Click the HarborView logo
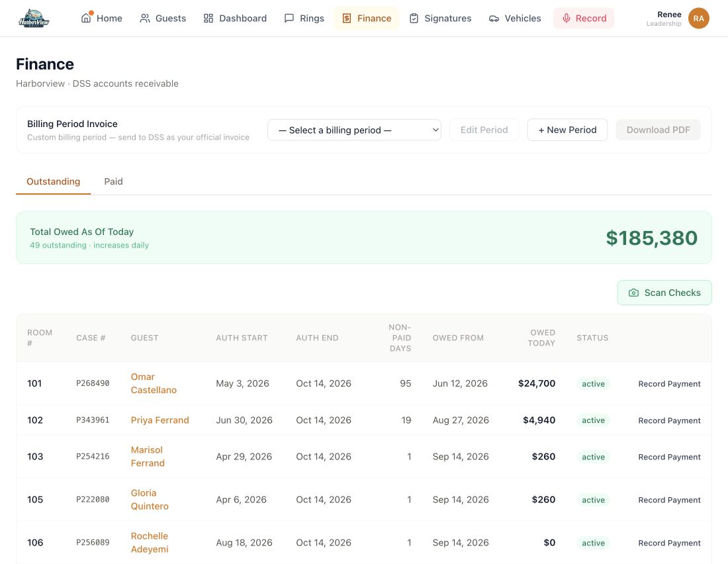This screenshot has height=564, width=728. pos(34,18)
